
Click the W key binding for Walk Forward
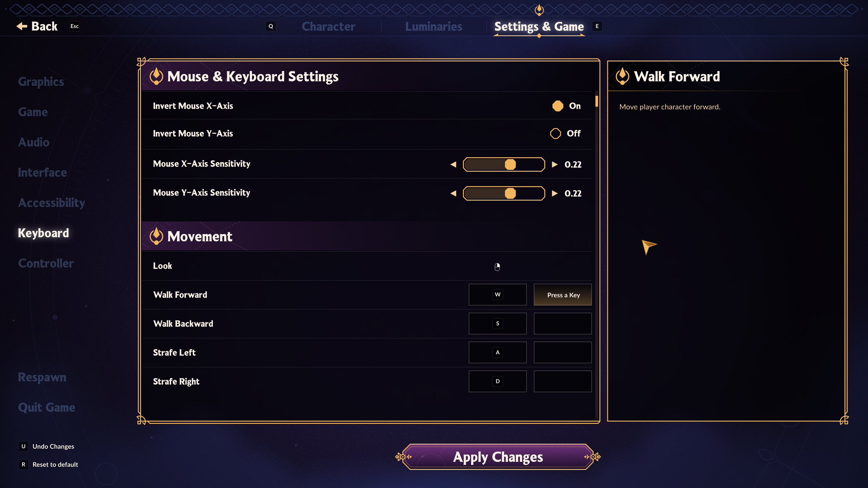click(x=497, y=295)
